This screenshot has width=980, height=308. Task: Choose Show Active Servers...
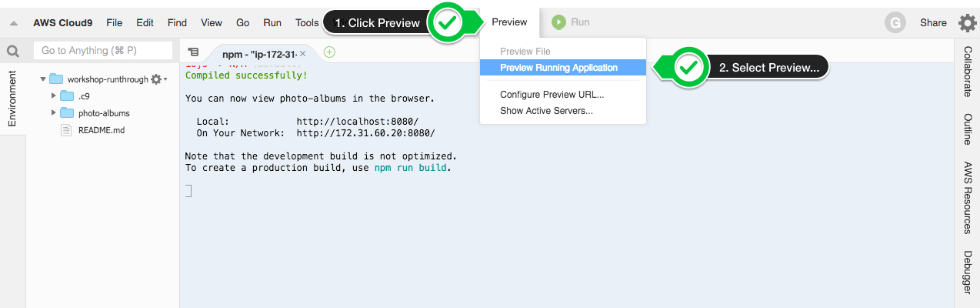pyautogui.click(x=563, y=111)
